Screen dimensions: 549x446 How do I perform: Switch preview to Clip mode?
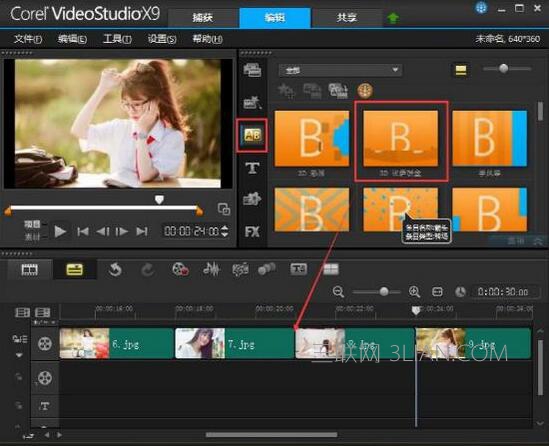tap(32, 237)
